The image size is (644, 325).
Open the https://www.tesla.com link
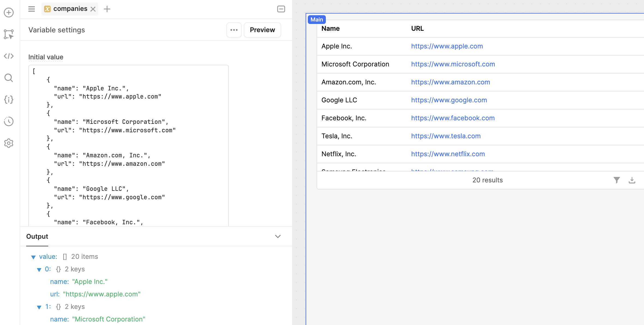(446, 136)
